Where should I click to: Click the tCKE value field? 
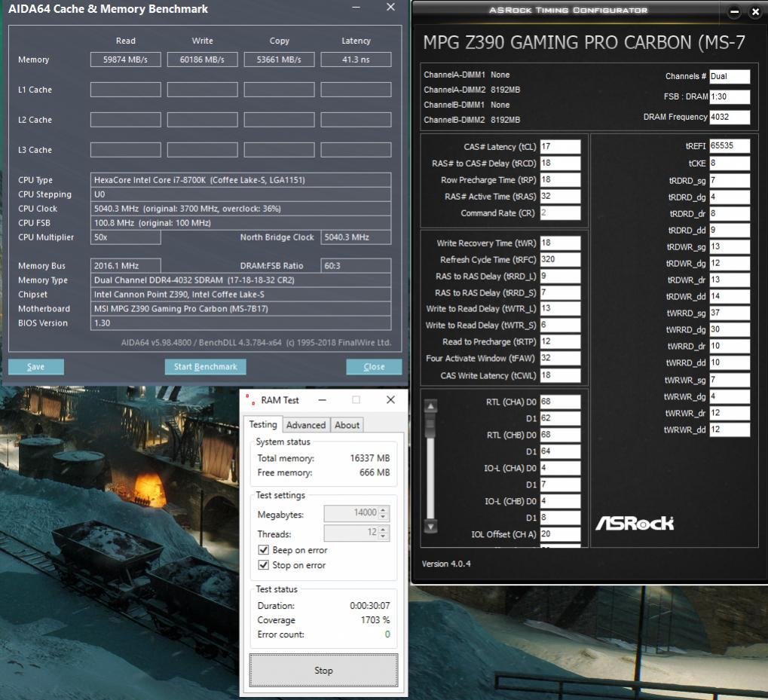tap(730, 163)
